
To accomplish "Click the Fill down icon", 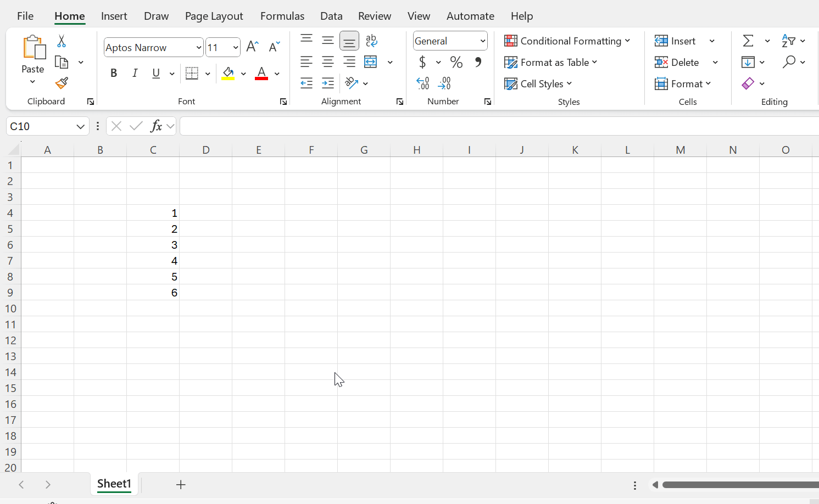I will click(x=748, y=62).
